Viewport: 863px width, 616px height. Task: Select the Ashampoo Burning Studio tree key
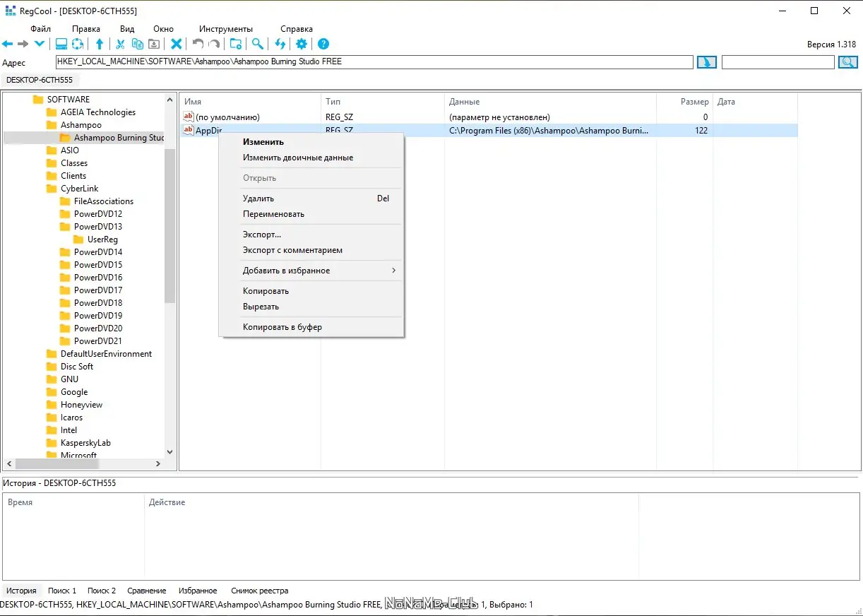pos(119,138)
